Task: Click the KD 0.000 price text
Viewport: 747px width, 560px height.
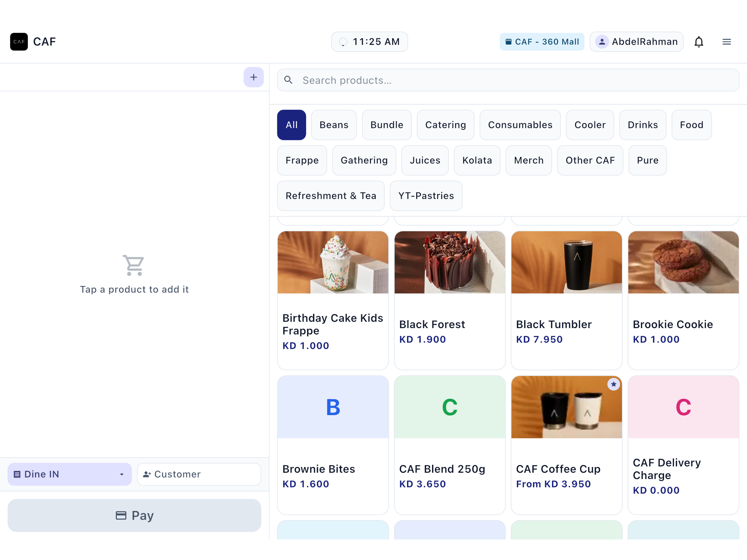Action: click(x=656, y=491)
